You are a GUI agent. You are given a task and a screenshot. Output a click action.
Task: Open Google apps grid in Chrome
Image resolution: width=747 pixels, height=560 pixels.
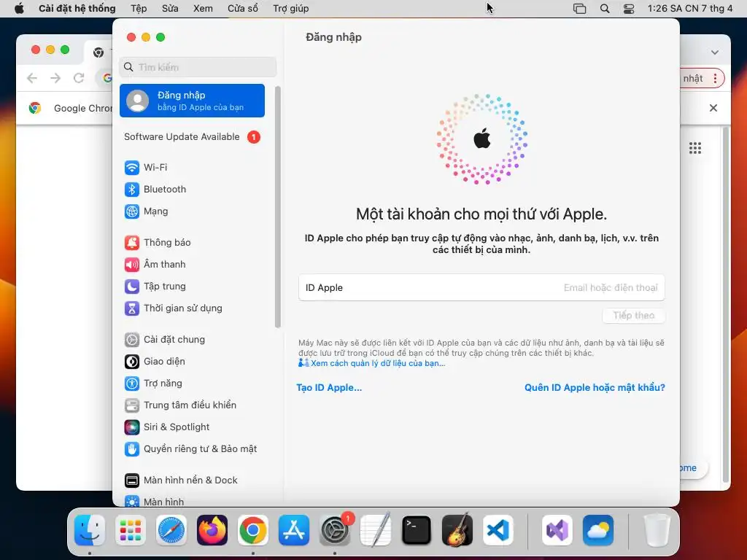tap(695, 148)
